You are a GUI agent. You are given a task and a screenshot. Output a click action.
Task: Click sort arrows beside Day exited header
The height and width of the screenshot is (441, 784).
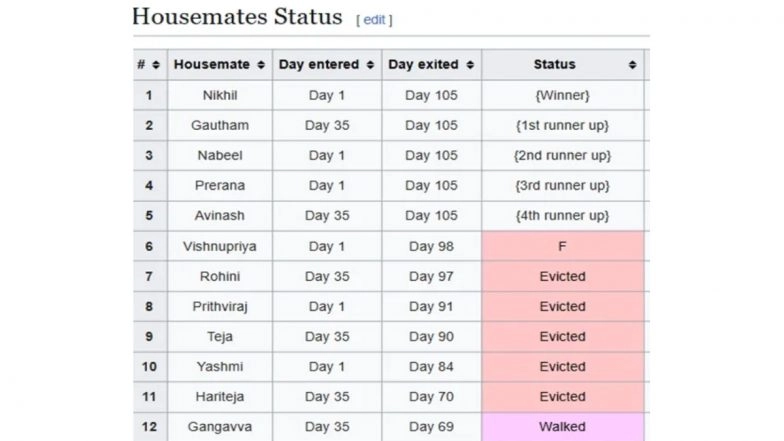tap(471, 65)
